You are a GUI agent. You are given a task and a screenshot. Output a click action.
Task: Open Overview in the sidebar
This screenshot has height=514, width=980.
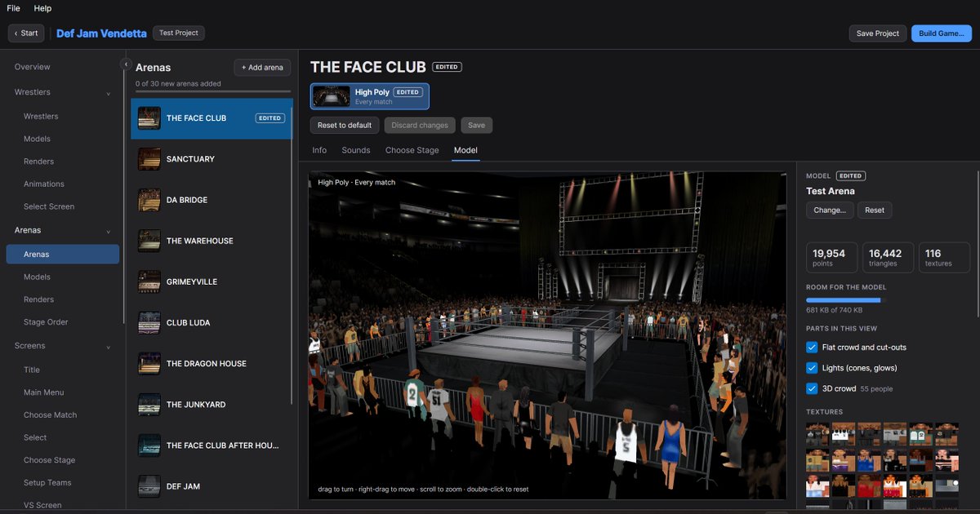tap(33, 67)
